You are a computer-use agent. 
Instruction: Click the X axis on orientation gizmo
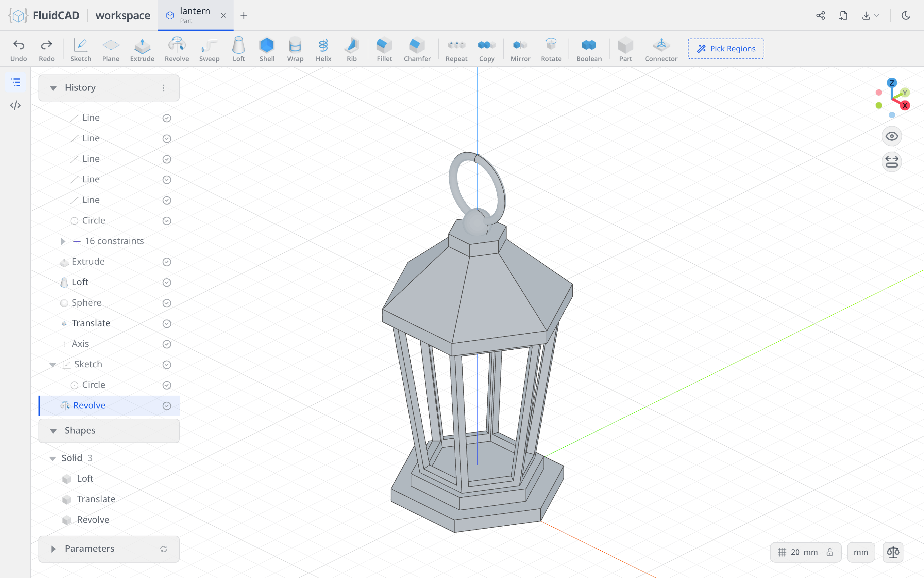(x=905, y=106)
